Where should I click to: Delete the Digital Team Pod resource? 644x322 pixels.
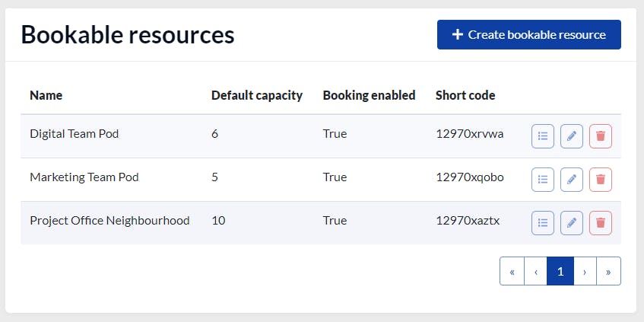pyautogui.click(x=601, y=136)
